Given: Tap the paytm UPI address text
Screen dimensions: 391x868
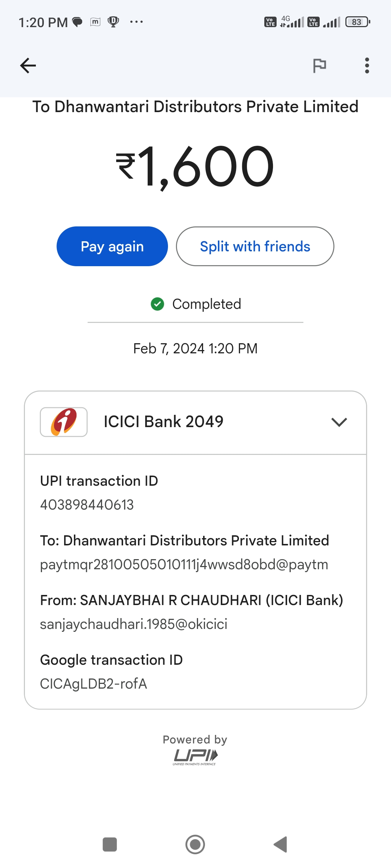Looking at the screenshot, I should coord(184,565).
